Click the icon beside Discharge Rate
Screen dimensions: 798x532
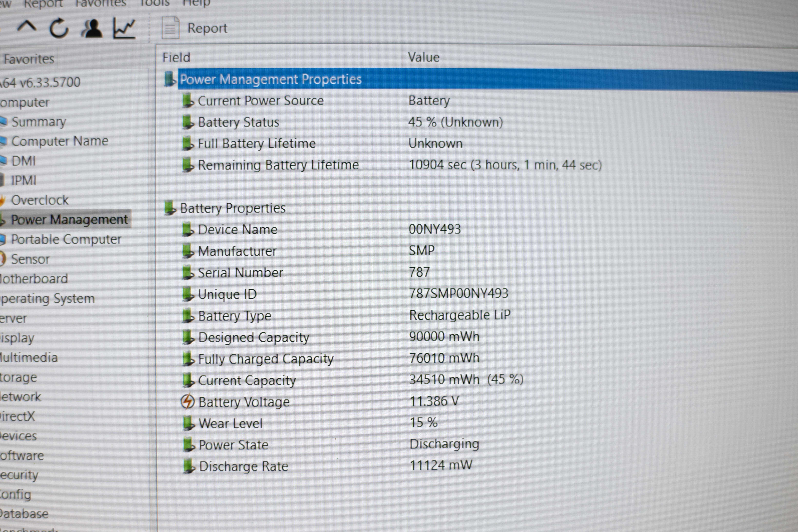(189, 466)
